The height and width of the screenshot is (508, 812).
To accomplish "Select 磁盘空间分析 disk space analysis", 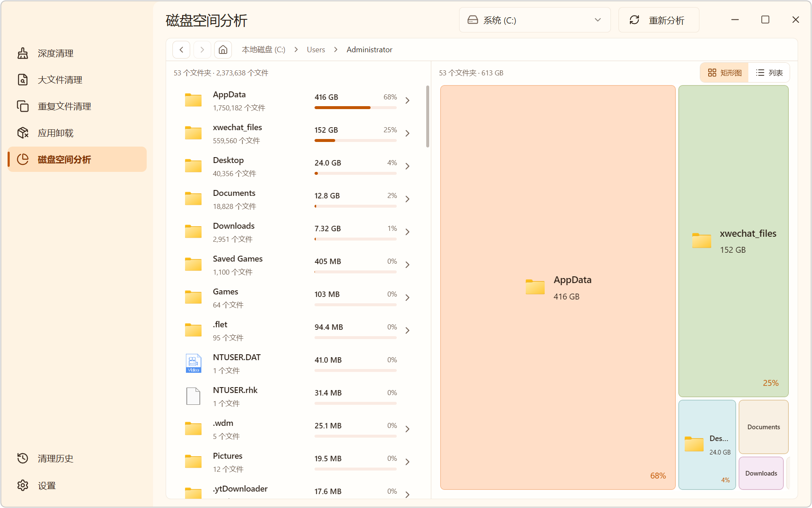I will coord(77,159).
